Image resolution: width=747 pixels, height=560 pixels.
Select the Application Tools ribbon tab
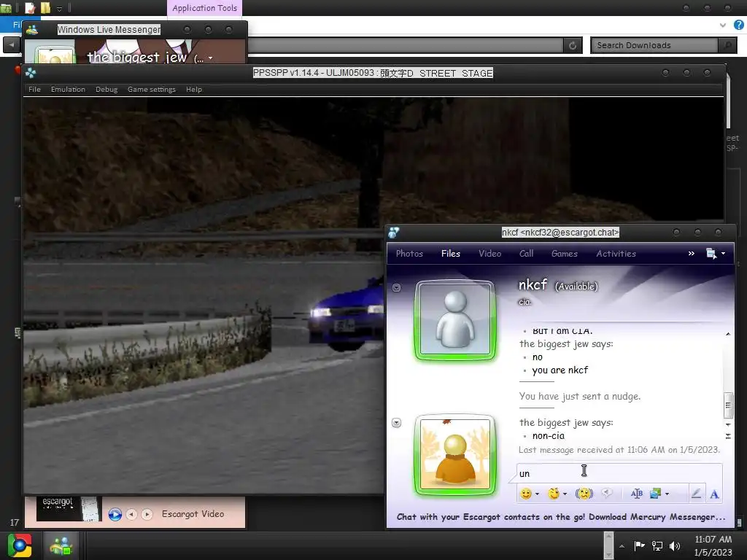205,8
